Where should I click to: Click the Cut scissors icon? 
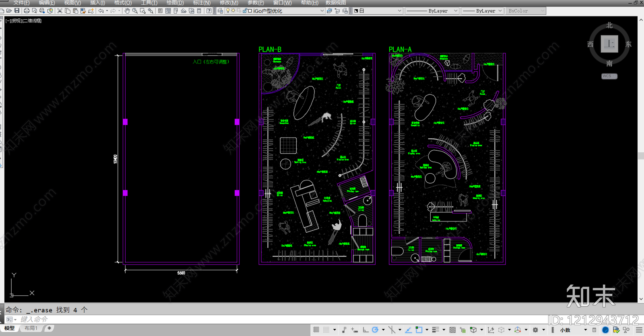click(60, 11)
